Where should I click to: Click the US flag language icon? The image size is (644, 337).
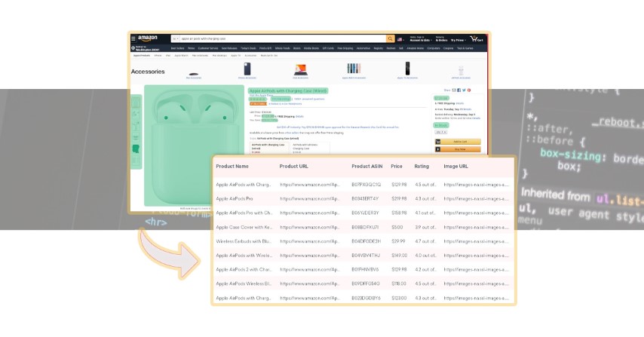(x=400, y=39)
